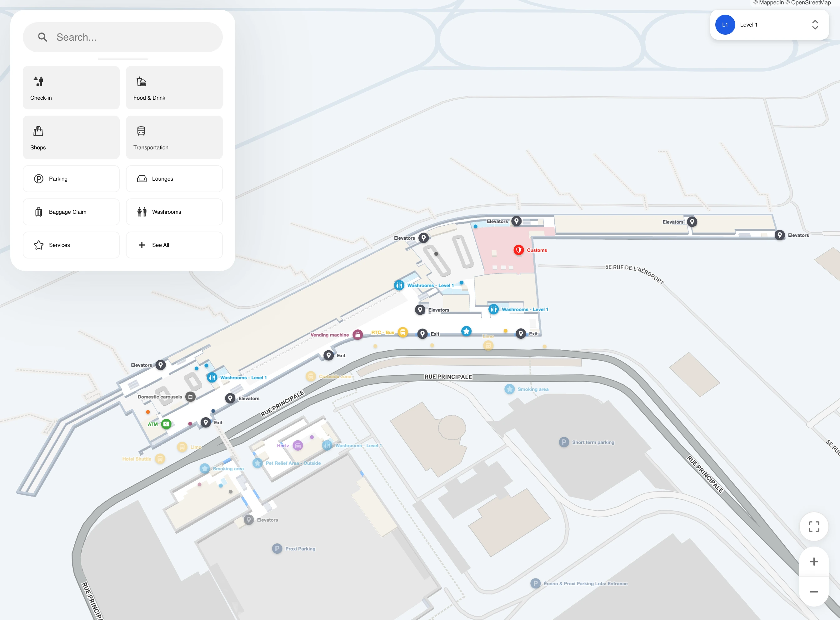Go down a level using the down chevron
Screen dimensions: 840x620
(x=815, y=28)
